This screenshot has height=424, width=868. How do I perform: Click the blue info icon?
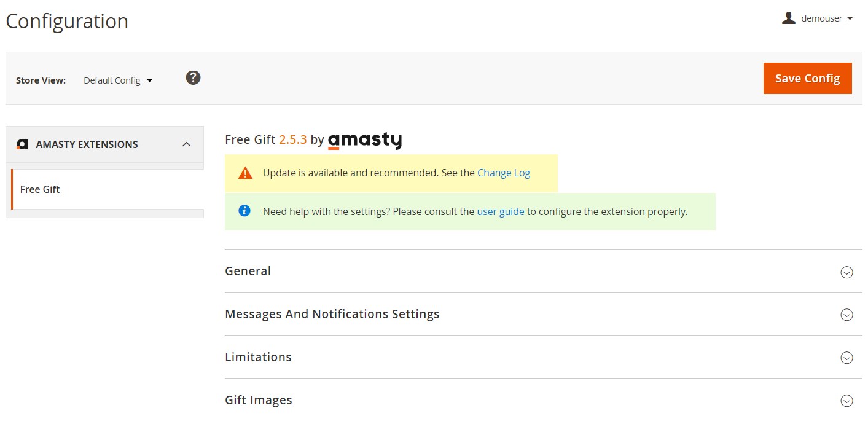point(244,211)
